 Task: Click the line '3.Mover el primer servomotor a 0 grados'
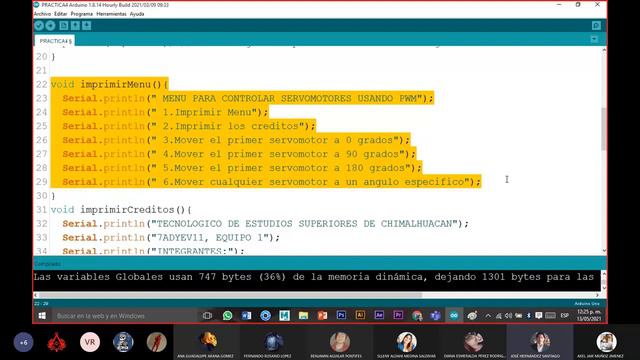236,140
